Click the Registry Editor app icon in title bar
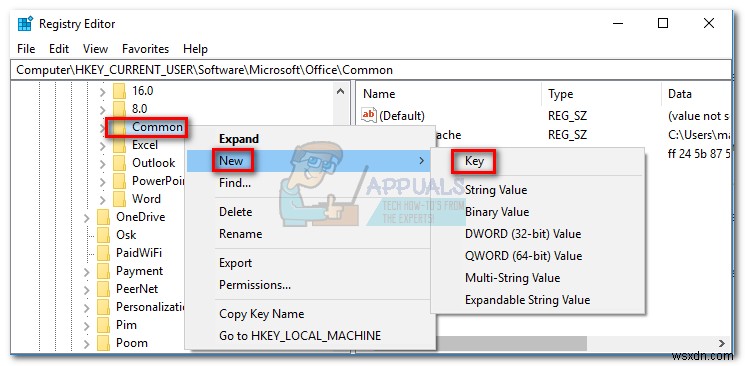 (x=25, y=23)
